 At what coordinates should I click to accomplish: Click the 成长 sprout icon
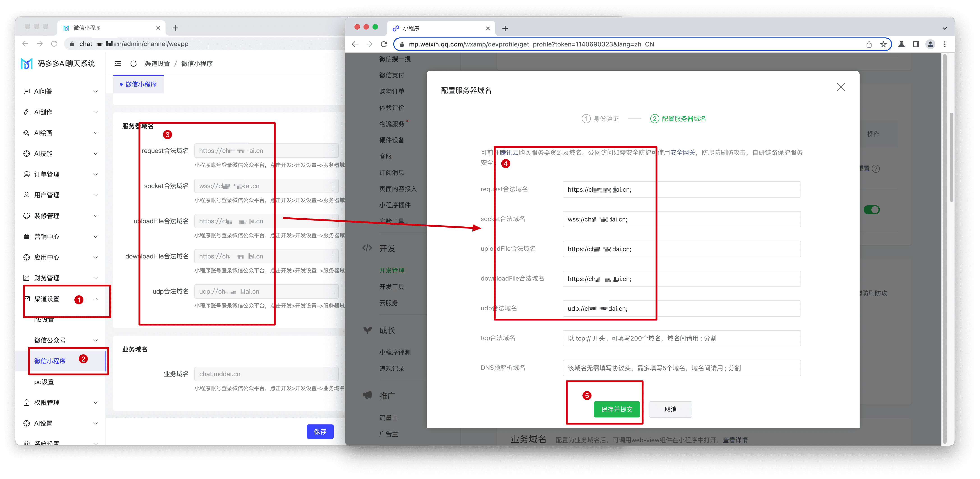pos(367,330)
